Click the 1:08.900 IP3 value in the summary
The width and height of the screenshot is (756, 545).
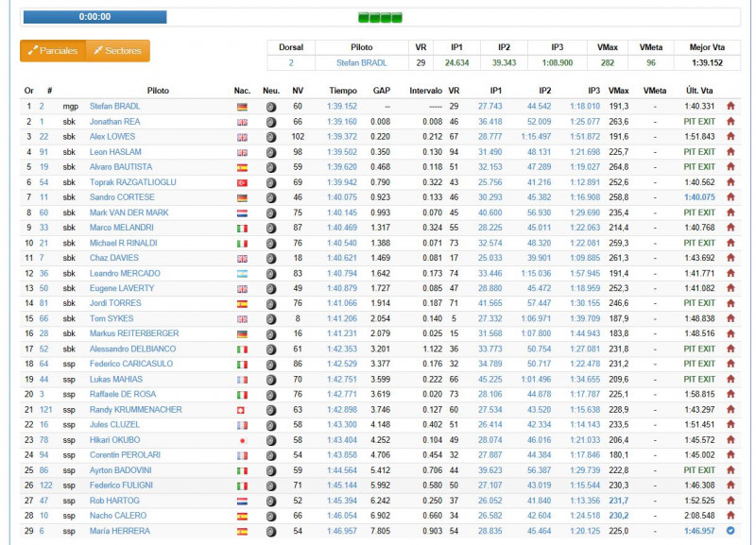557,62
